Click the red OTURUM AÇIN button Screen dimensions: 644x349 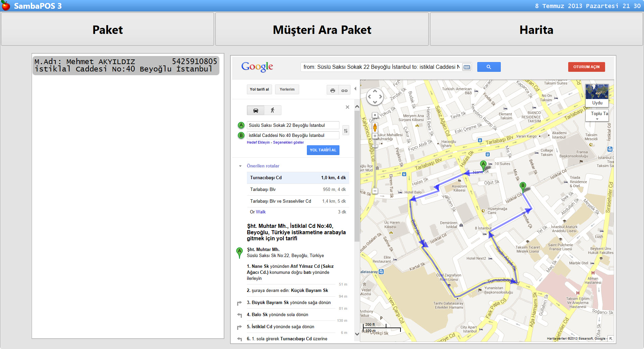tap(586, 67)
